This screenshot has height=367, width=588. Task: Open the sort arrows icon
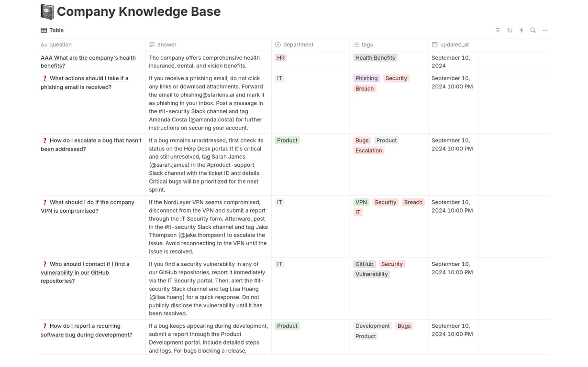(x=510, y=30)
